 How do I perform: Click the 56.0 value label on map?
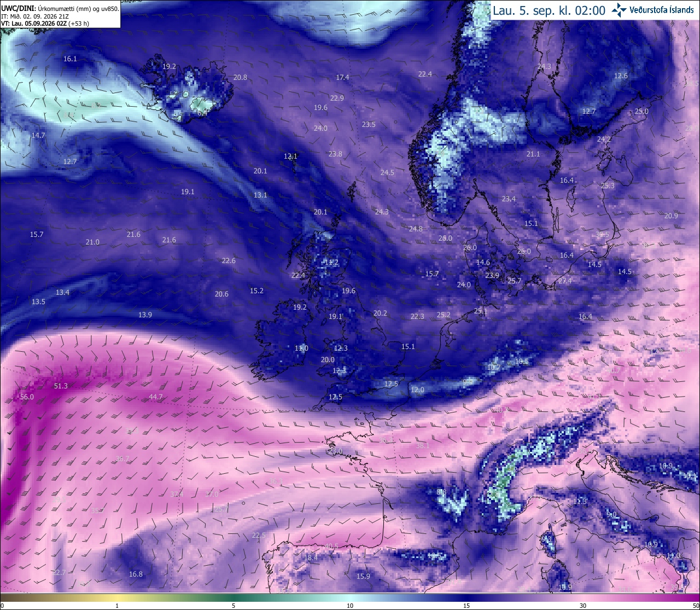point(27,397)
